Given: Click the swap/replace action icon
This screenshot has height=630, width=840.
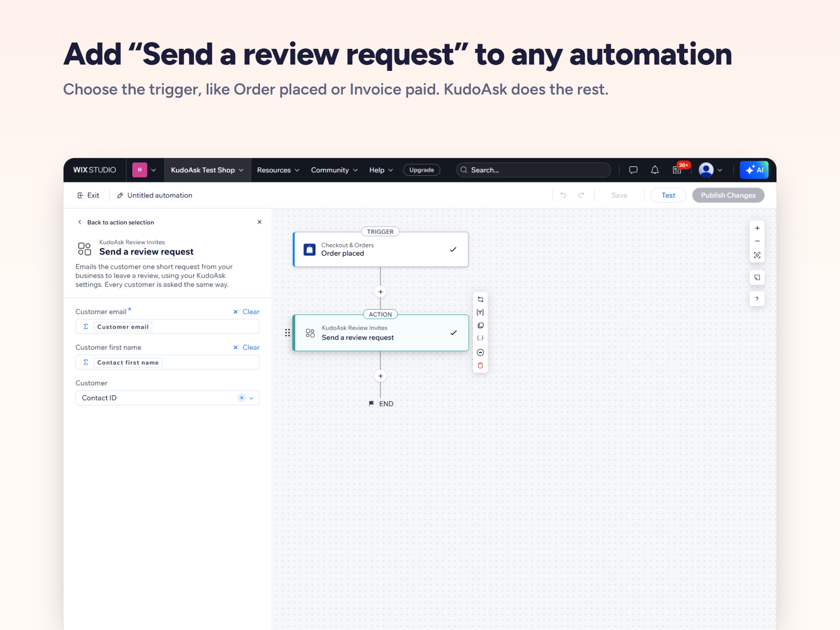Looking at the screenshot, I should [x=480, y=300].
